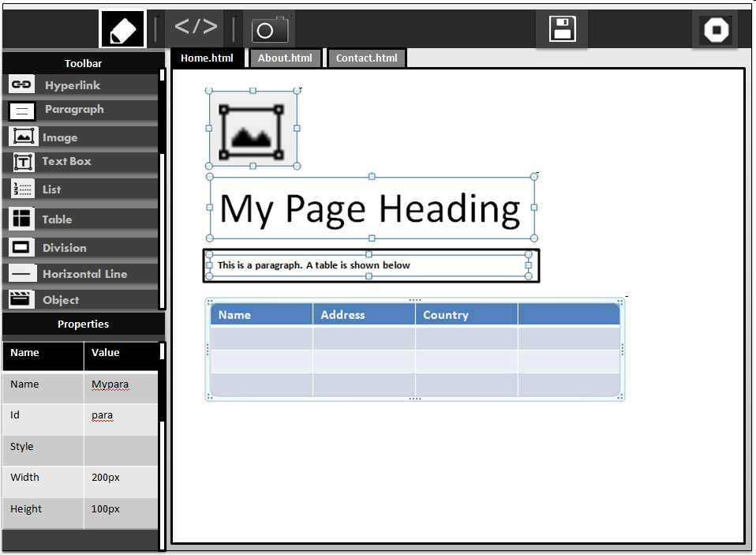This screenshot has width=756, height=555.
Task: Select the Object clapperboard icon
Action: [x=21, y=299]
